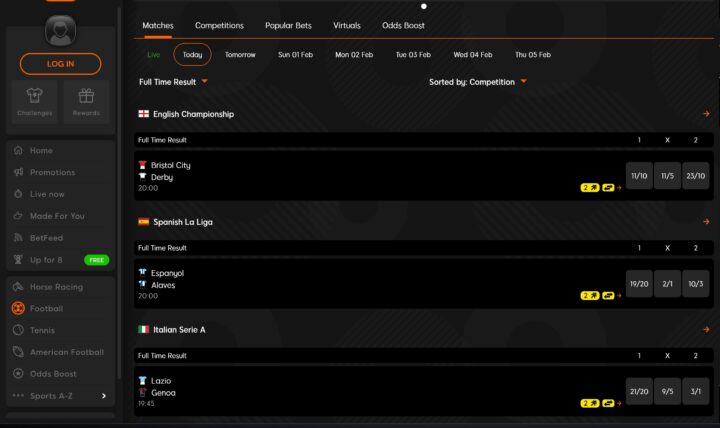Switch to Popular Bets tab
Viewport: 720px width, 428px height.
click(x=288, y=26)
